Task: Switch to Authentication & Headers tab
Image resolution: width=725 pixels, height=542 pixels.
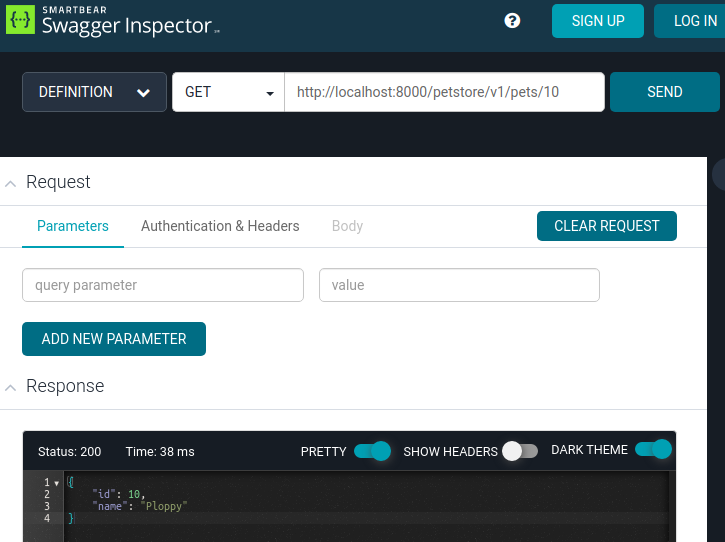Action: point(220,226)
